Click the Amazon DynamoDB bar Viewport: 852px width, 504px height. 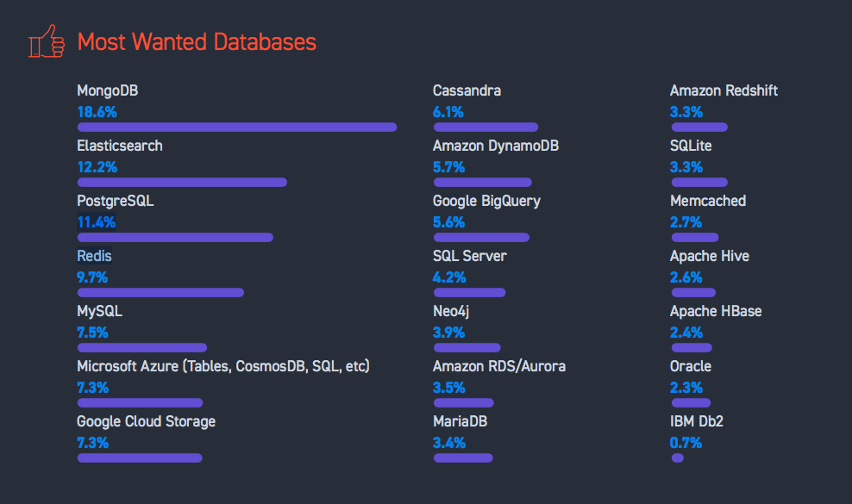click(482, 183)
